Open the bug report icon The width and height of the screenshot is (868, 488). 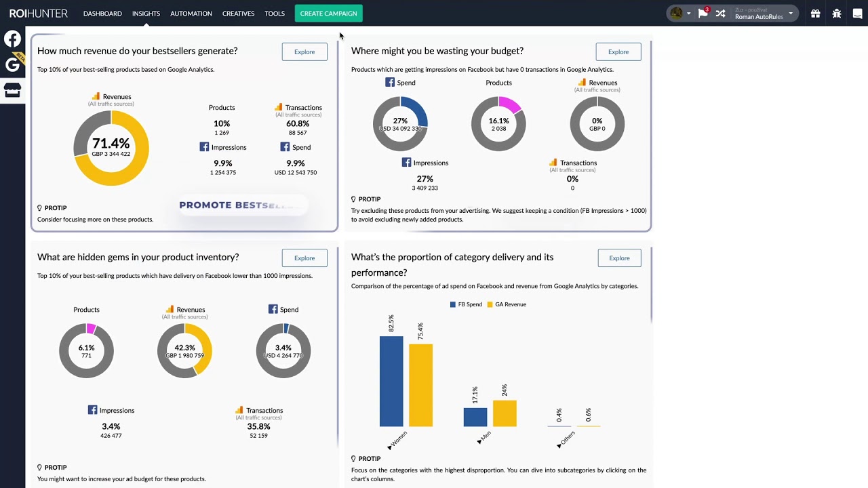click(837, 14)
